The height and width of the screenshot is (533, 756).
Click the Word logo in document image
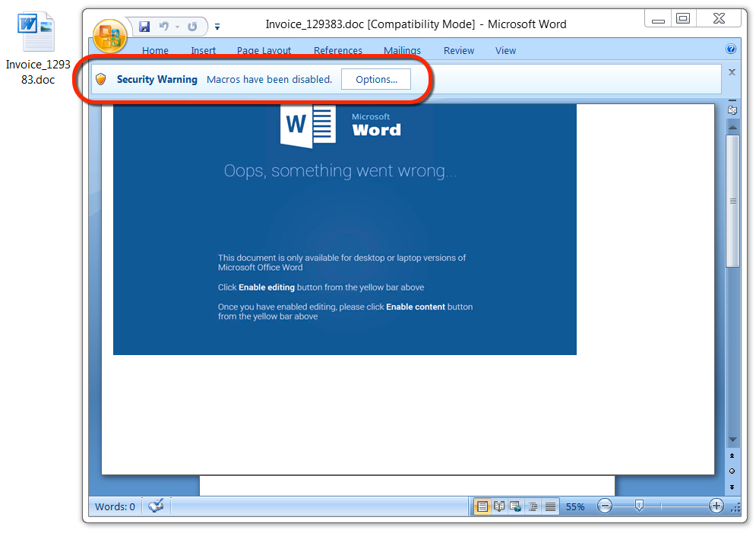click(308, 126)
